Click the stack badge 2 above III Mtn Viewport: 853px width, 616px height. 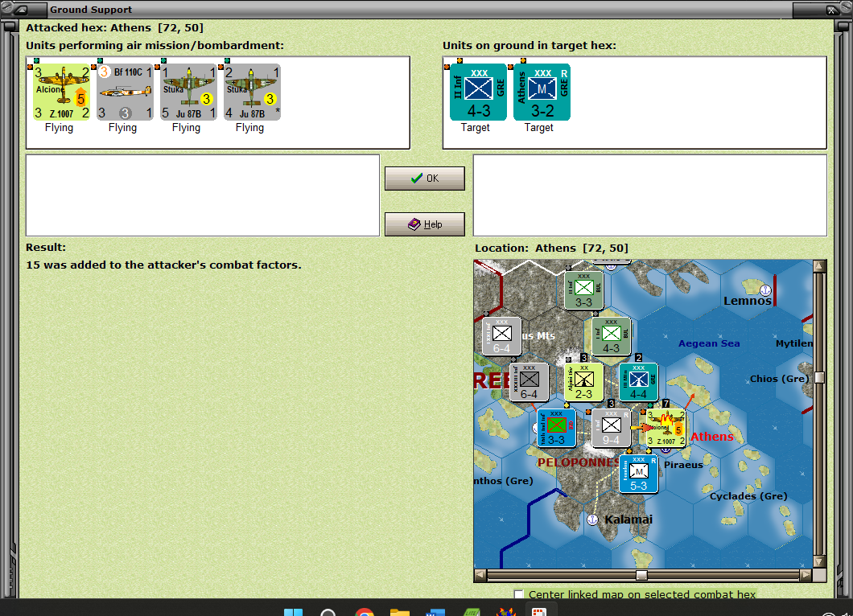point(639,358)
